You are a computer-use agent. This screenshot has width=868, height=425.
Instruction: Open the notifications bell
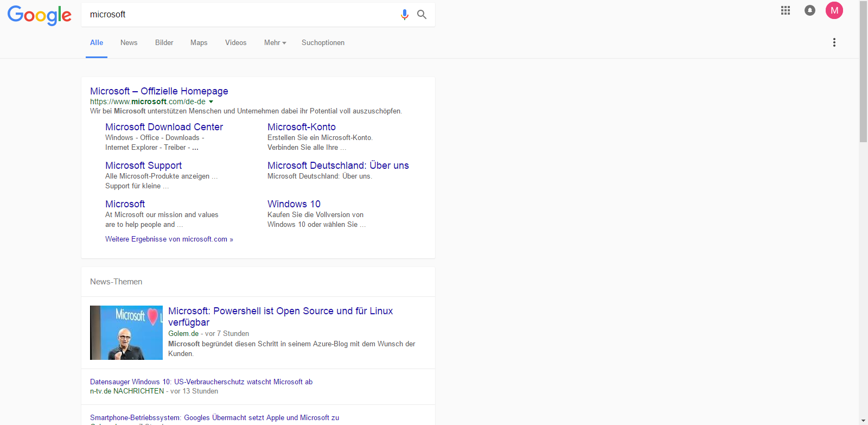[x=809, y=10]
